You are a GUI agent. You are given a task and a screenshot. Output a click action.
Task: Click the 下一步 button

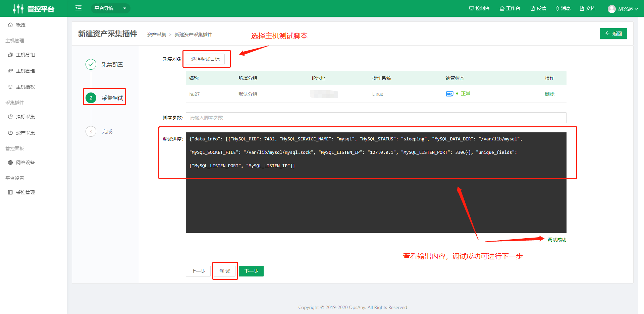coord(251,271)
